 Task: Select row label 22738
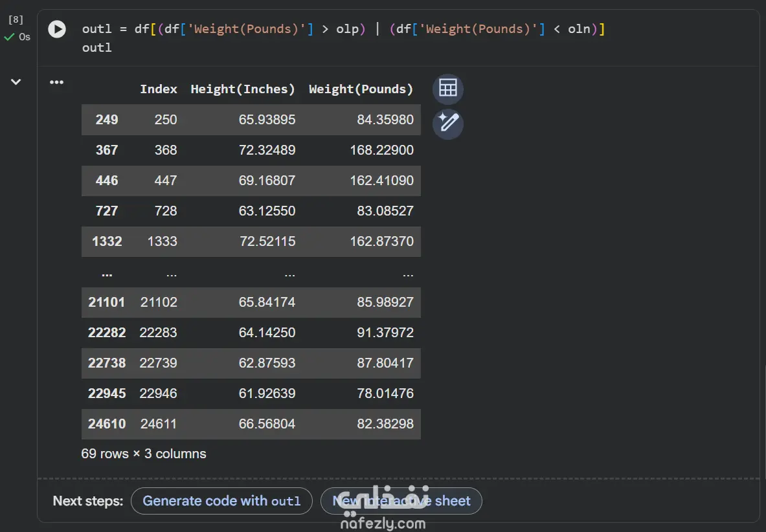click(106, 363)
